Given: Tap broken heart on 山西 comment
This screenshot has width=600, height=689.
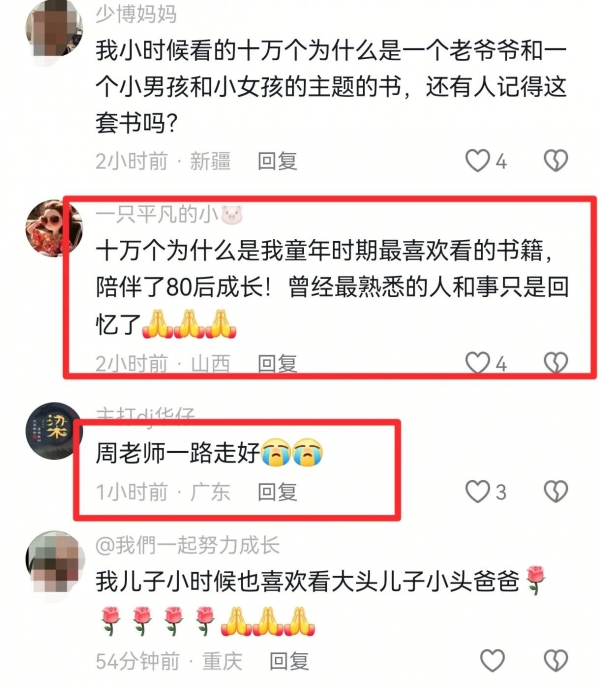Looking at the screenshot, I should [556, 363].
